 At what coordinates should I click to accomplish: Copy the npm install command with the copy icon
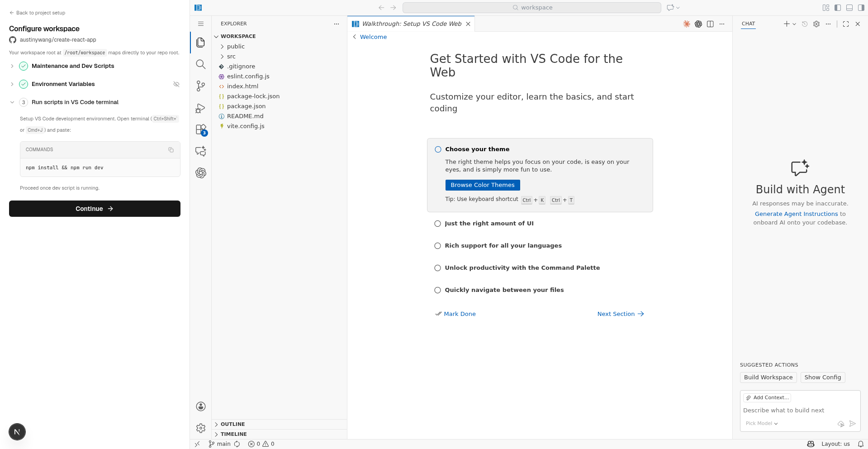point(171,149)
